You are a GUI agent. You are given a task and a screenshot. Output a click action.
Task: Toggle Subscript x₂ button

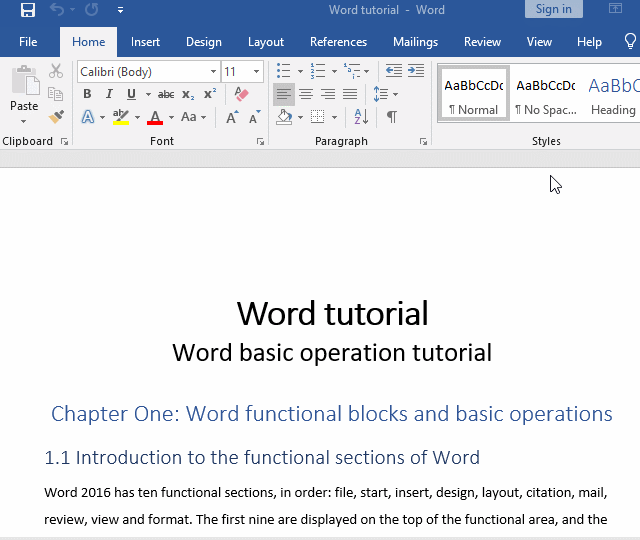click(x=188, y=95)
